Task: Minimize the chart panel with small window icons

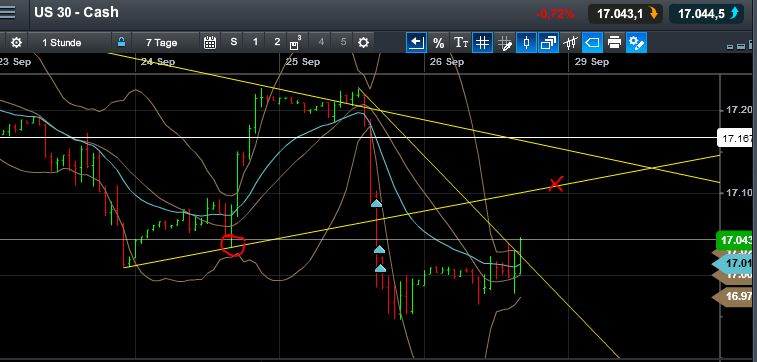Action: [x=730, y=46]
